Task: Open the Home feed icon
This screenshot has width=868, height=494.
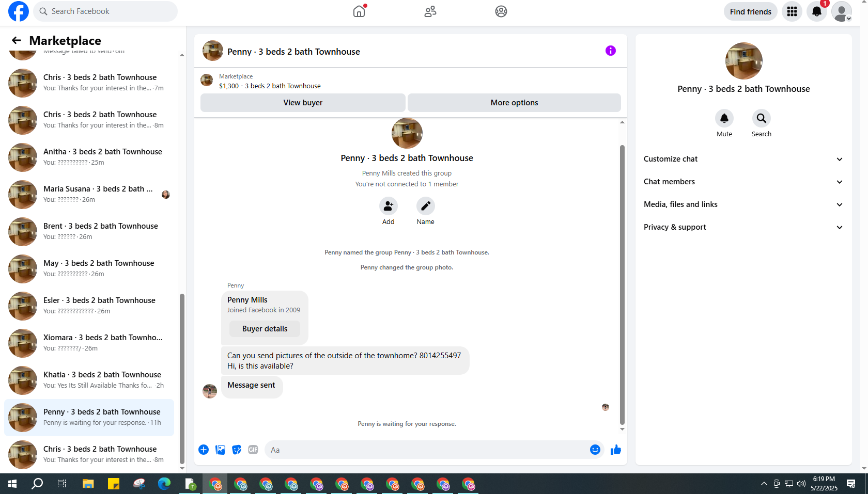Action: pyautogui.click(x=359, y=11)
